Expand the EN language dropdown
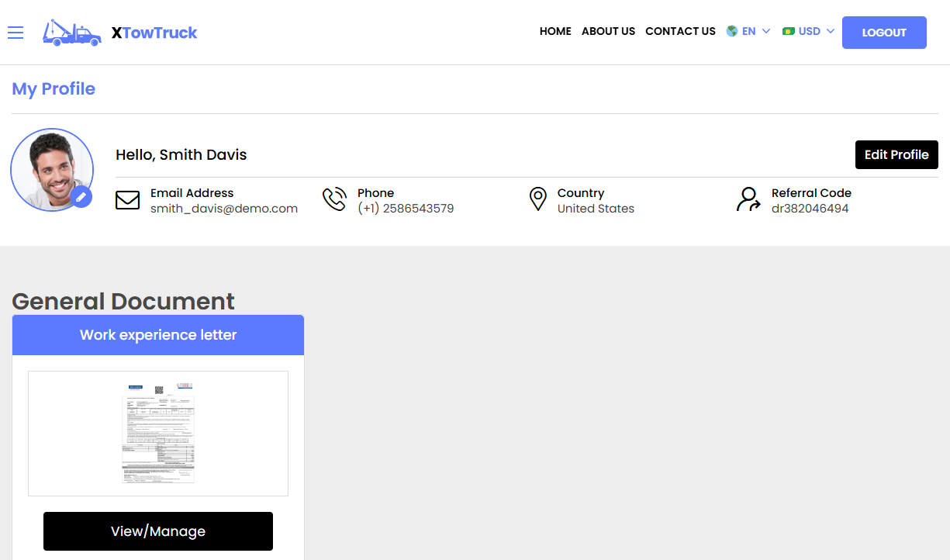950x560 pixels. tap(748, 31)
